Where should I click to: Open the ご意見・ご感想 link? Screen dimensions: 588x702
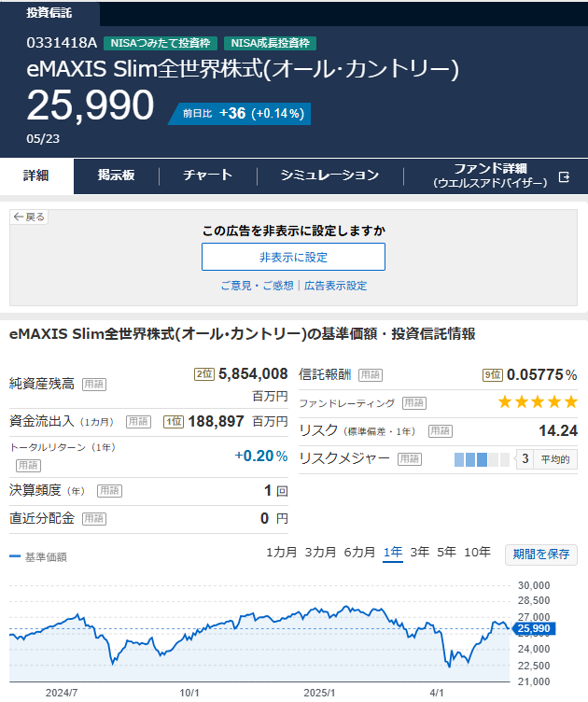point(258,286)
